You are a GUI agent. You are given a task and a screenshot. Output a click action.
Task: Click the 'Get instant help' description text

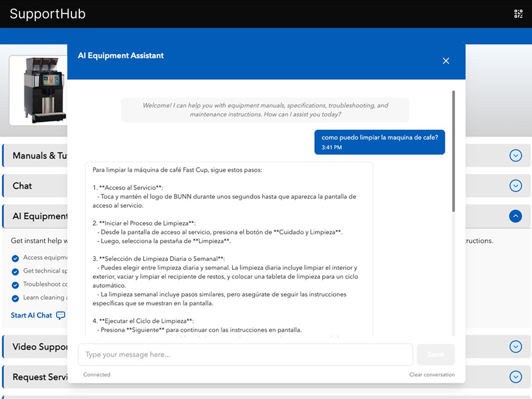[39, 240]
